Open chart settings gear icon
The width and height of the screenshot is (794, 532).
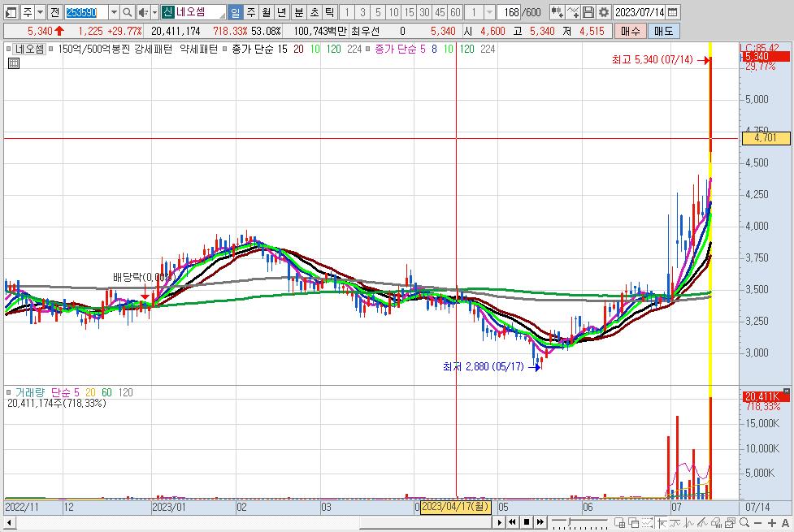click(x=604, y=11)
